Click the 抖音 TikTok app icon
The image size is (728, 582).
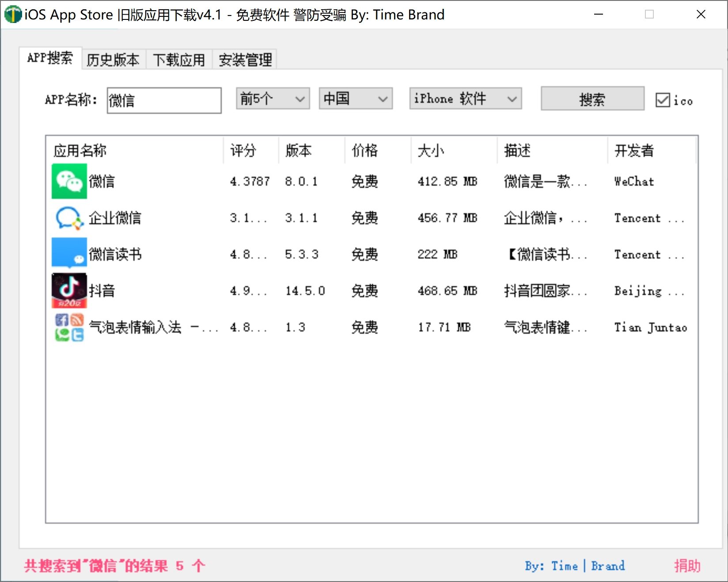tap(69, 291)
